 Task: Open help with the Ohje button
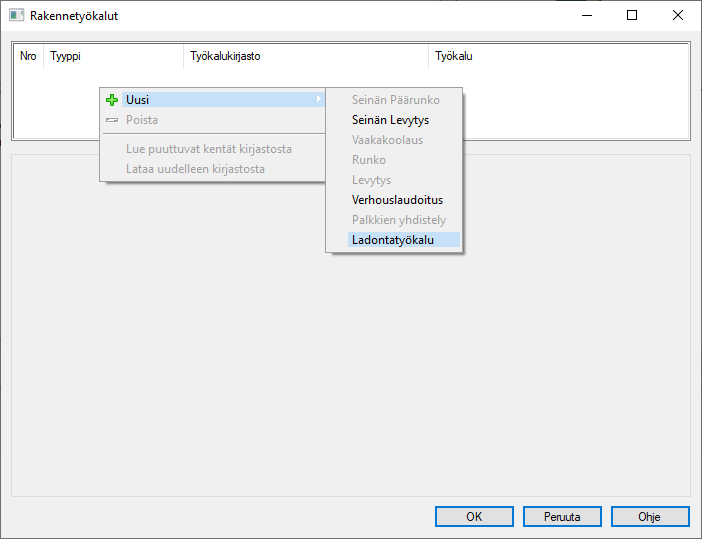click(x=650, y=517)
